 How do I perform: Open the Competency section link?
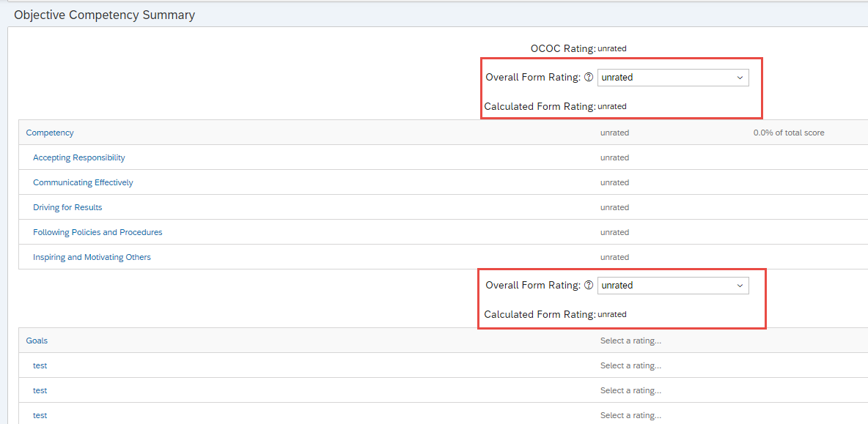tap(50, 133)
